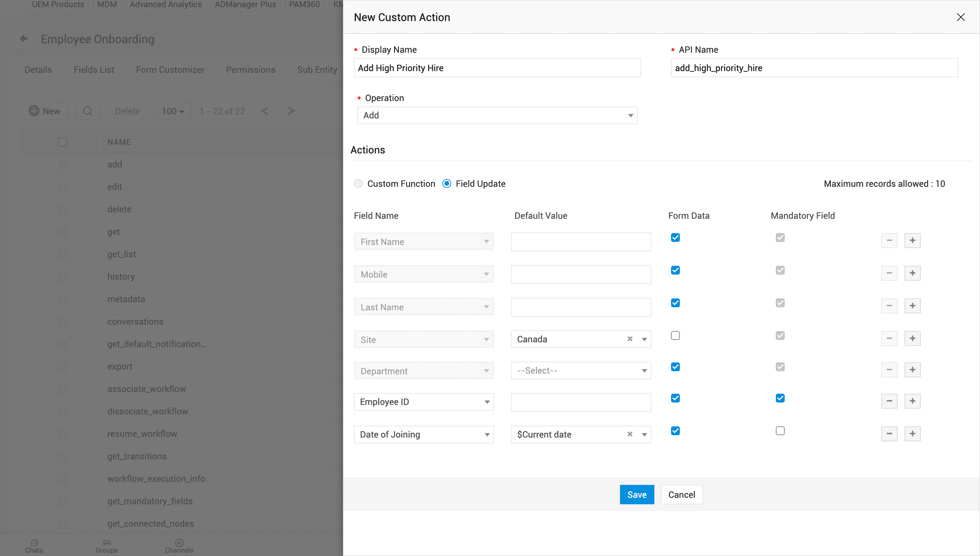Click the Delete button in the list toolbar
980x556 pixels.
pyautogui.click(x=127, y=111)
